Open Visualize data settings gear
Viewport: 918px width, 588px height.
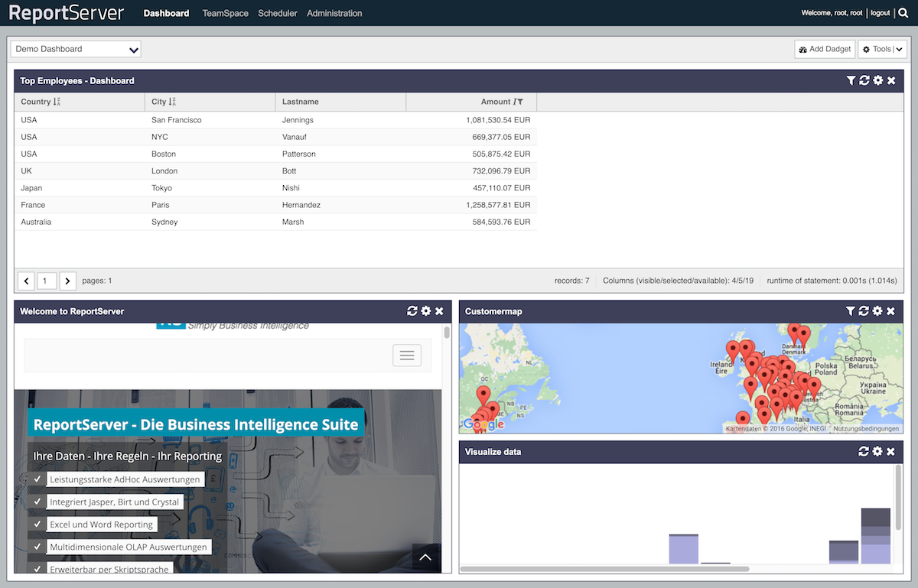pos(877,452)
